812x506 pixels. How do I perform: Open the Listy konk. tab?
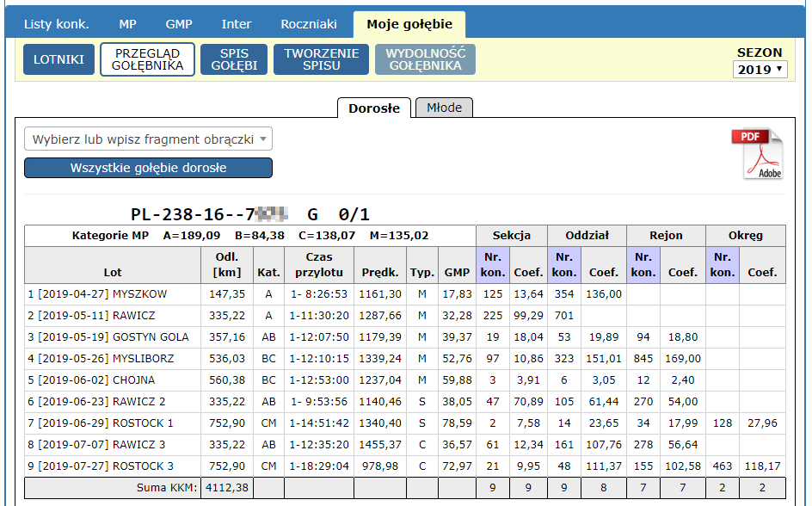pyautogui.click(x=56, y=24)
